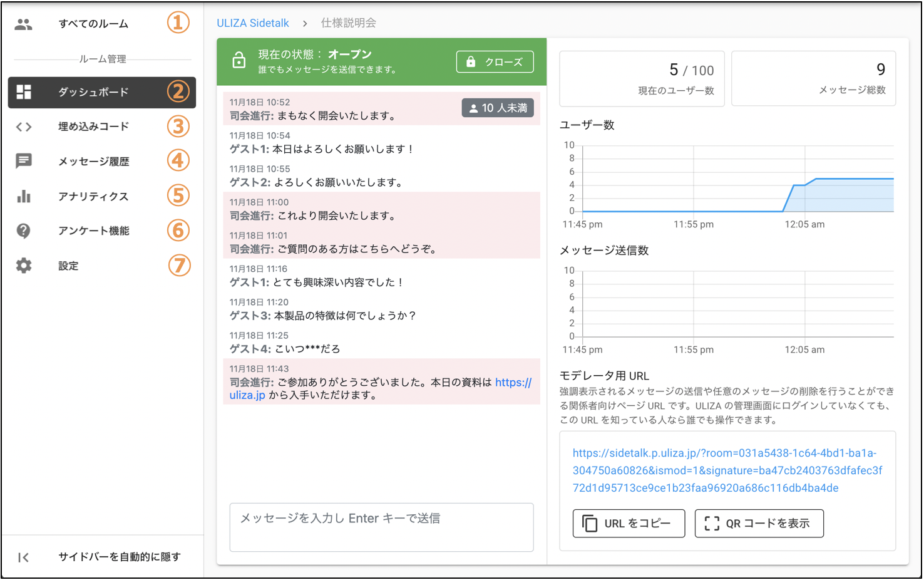Click the message input field
924x580 pixels.
pos(381,527)
